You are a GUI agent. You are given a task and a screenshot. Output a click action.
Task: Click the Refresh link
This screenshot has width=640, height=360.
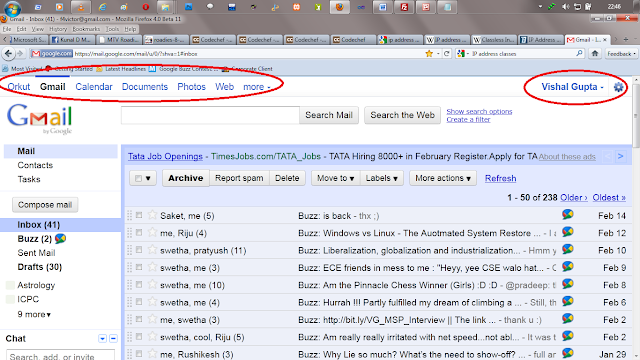pyautogui.click(x=500, y=178)
